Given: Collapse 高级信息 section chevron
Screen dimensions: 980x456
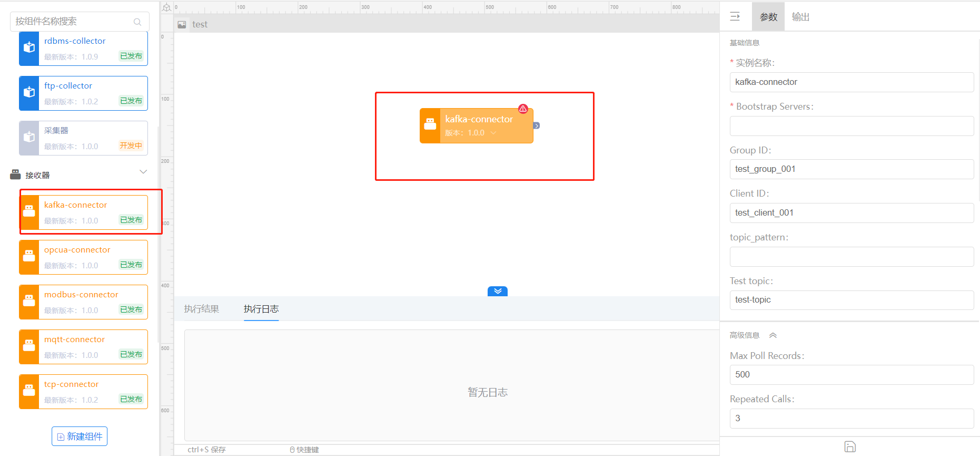Looking at the screenshot, I should coord(773,335).
